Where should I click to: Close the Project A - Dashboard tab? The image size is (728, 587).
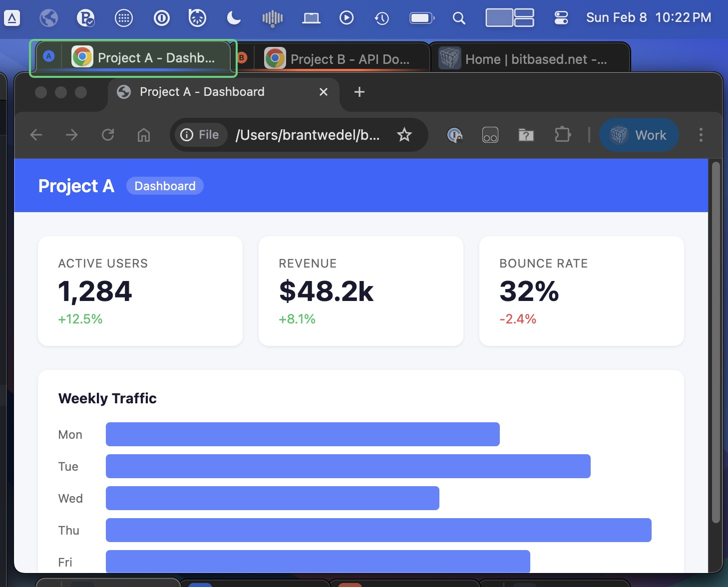click(x=324, y=92)
